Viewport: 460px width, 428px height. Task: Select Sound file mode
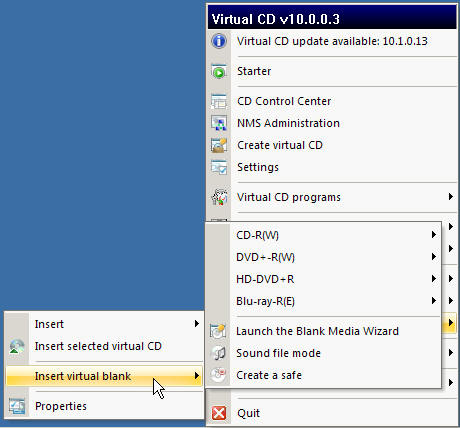323,353
